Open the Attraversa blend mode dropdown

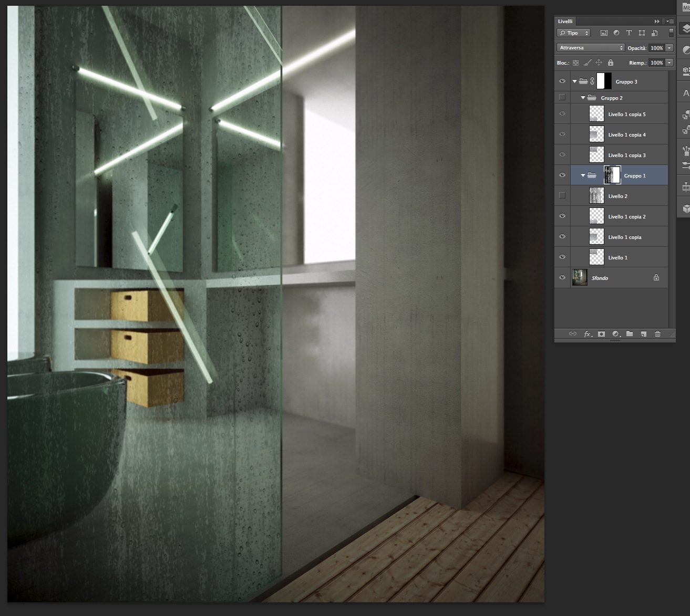click(591, 48)
